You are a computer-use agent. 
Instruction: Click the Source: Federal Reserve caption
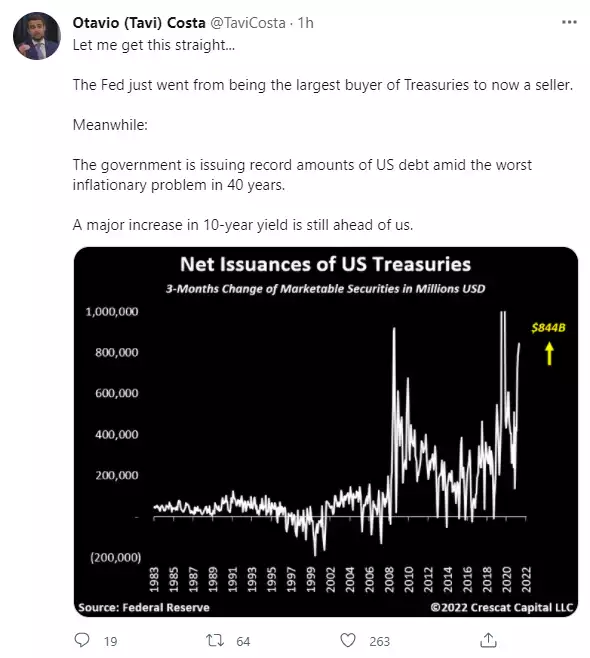tap(144, 607)
